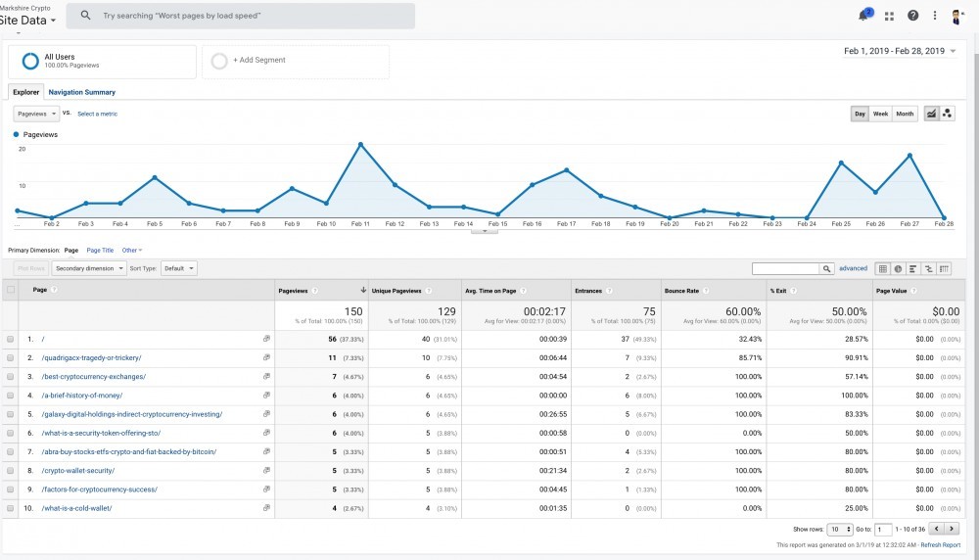Click the advanced filter link
Image resolution: width=979 pixels, height=560 pixels.
(853, 268)
